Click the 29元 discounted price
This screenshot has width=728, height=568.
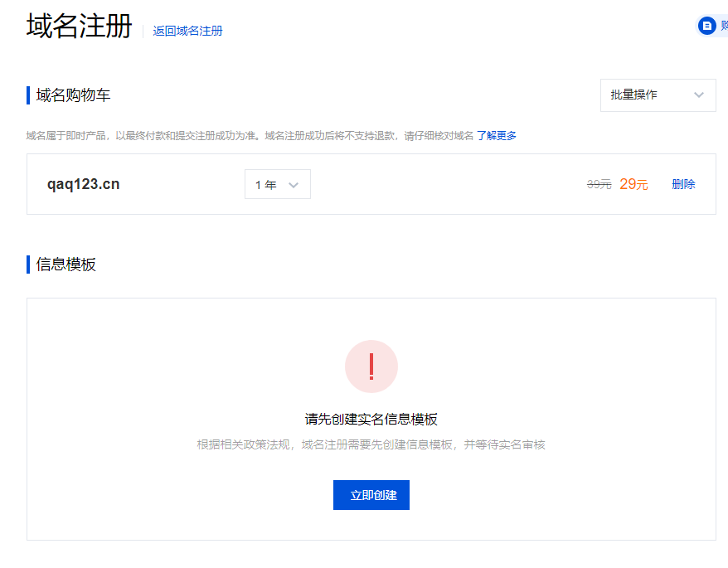tap(633, 184)
